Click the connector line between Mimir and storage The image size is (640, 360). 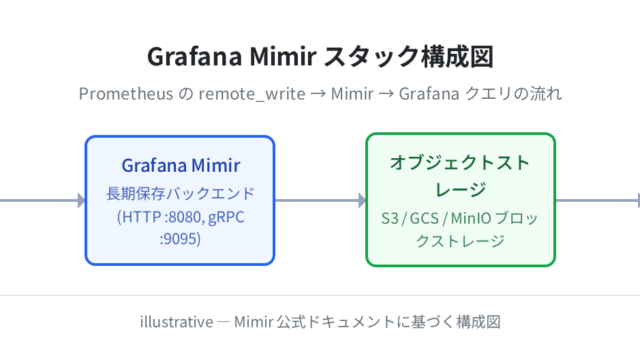click(x=317, y=200)
